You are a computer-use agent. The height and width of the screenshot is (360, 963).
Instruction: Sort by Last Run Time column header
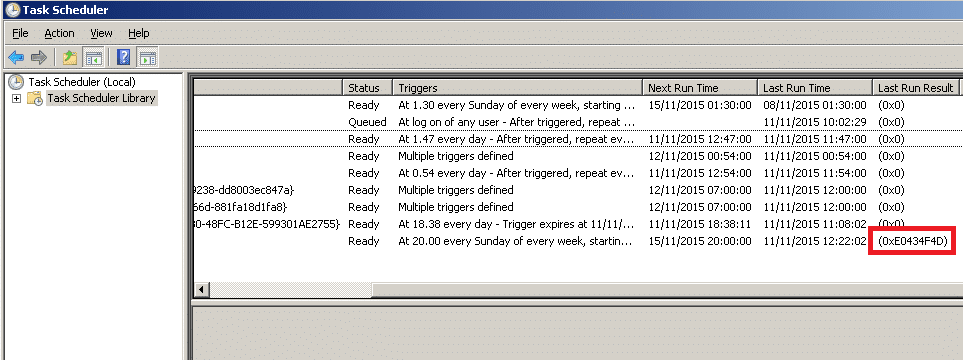[814, 88]
